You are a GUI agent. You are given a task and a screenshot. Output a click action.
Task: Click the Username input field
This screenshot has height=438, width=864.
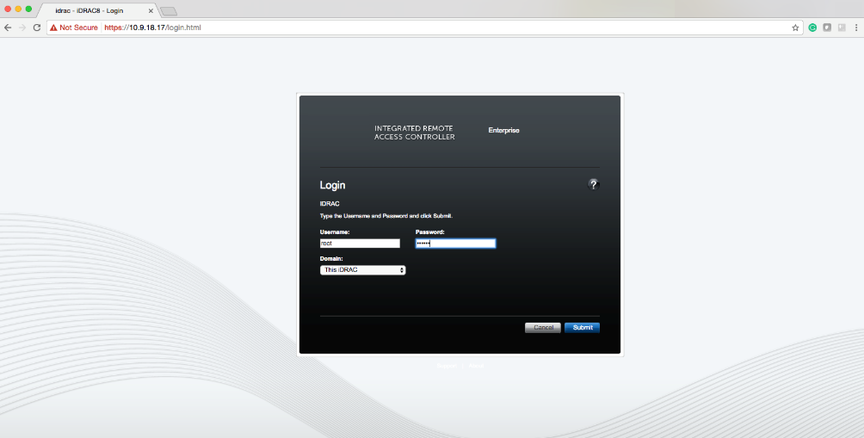pos(360,243)
